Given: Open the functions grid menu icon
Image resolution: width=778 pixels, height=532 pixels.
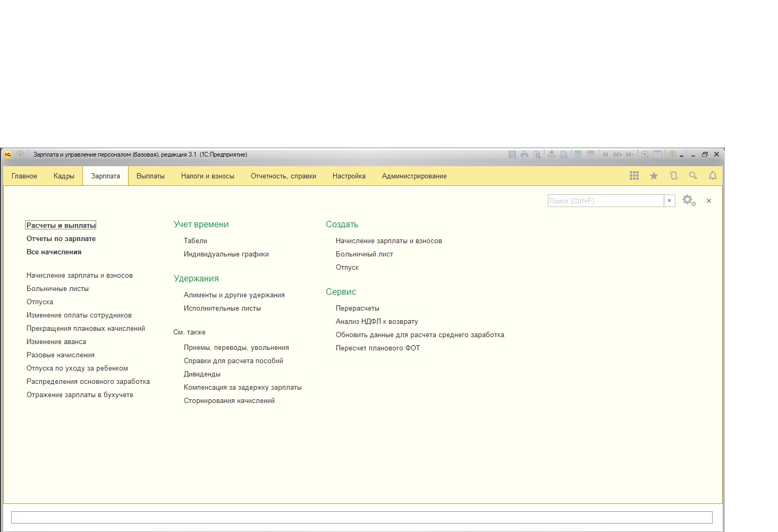Looking at the screenshot, I should [x=634, y=176].
